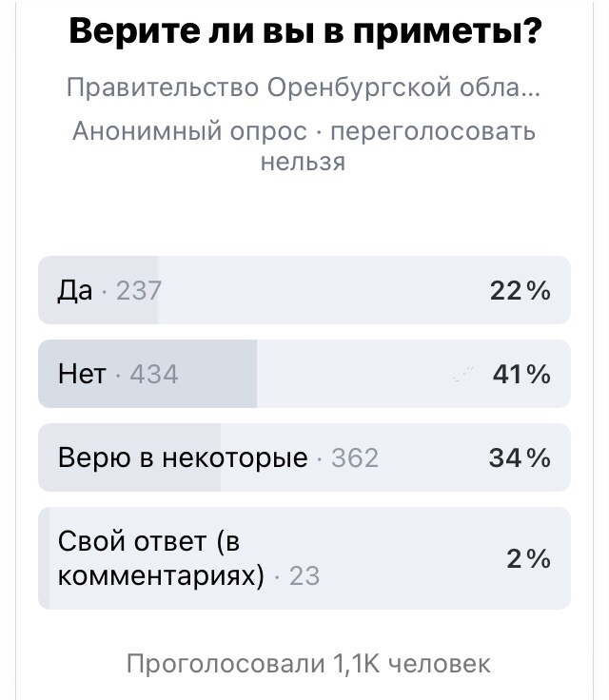The height and width of the screenshot is (700, 609).
Task: Click the "Проголосовали 1,1K человек" voters text
Action: (x=308, y=662)
